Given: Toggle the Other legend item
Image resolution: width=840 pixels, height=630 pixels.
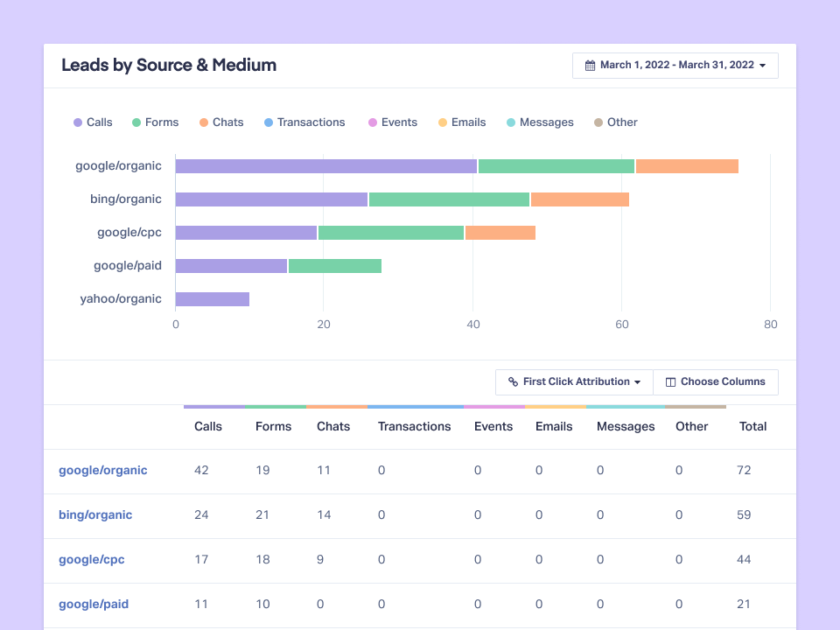Looking at the screenshot, I should pyautogui.click(x=615, y=122).
